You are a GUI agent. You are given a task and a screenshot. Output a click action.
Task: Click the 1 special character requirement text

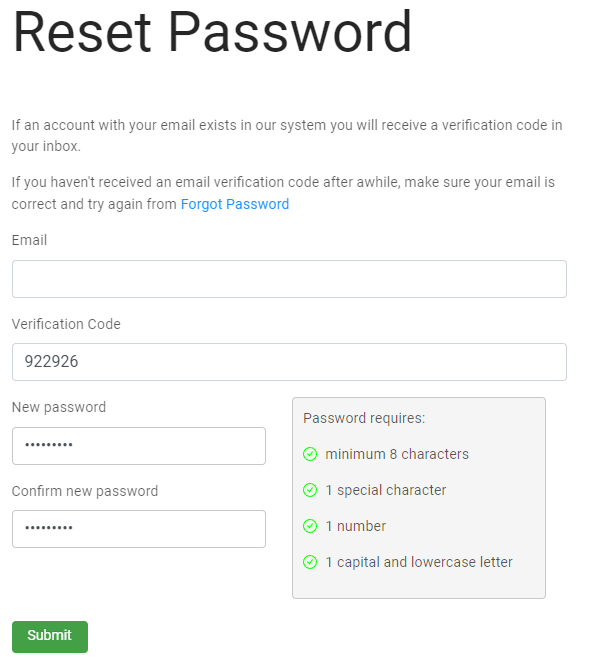(x=386, y=490)
